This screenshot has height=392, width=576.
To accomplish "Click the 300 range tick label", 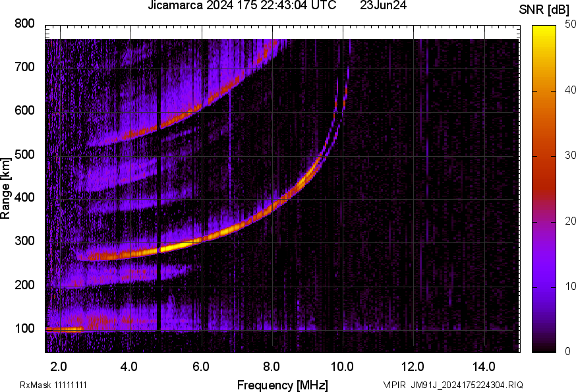I will pyautogui.click(x=24, y=242).
